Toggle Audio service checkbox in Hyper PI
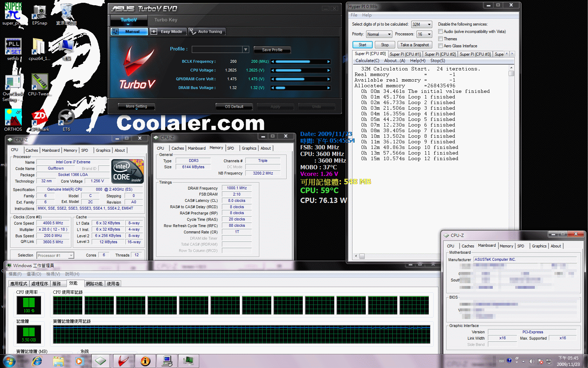588x368 pixels. [x=441, y=32]
